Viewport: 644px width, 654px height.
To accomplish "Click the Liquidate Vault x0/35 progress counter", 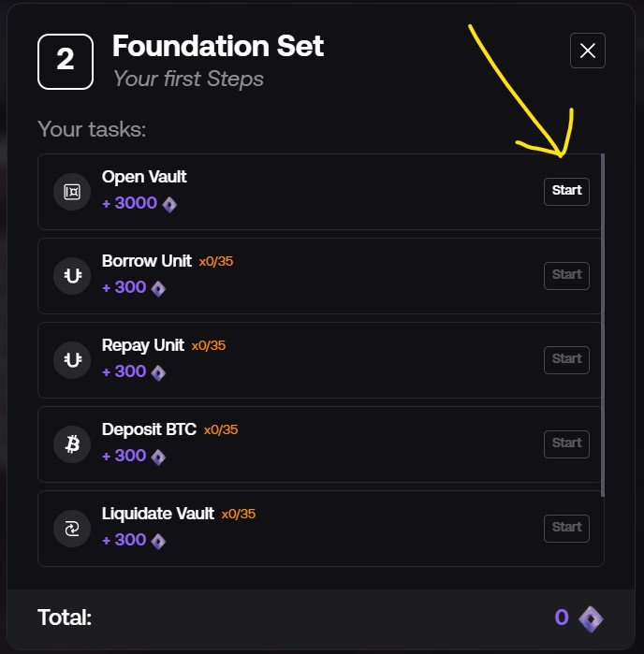I will 239,514.
